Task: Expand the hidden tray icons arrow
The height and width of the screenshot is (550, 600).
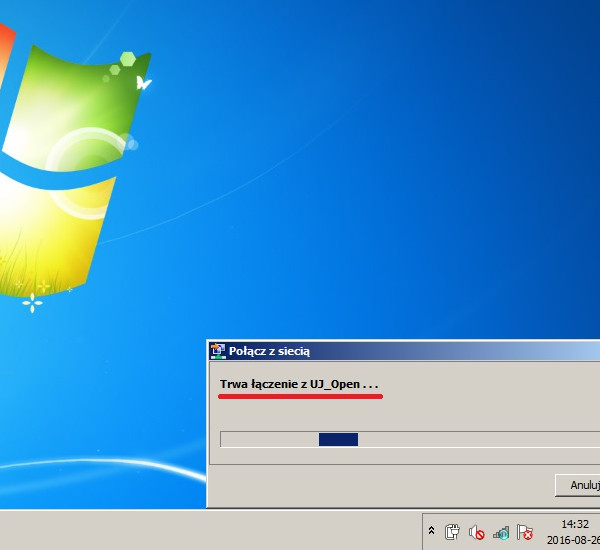Action: tap(431, 532)
